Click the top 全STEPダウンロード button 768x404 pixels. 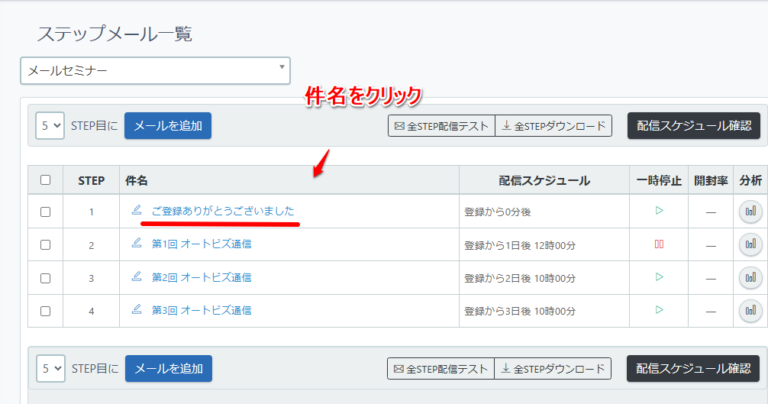click(x=553, y=126)
